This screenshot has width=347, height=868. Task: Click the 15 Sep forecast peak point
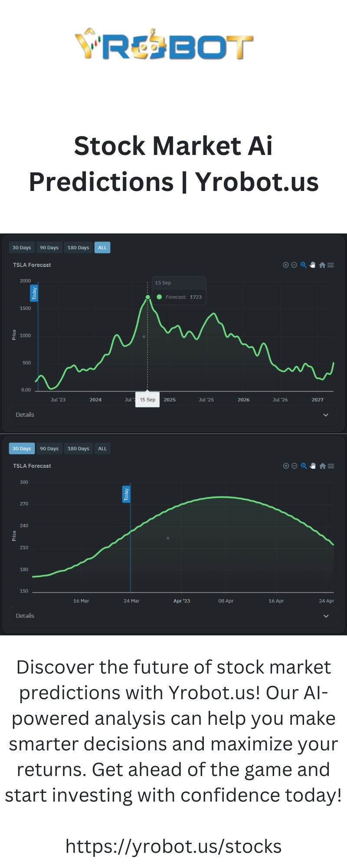[148, 297]
